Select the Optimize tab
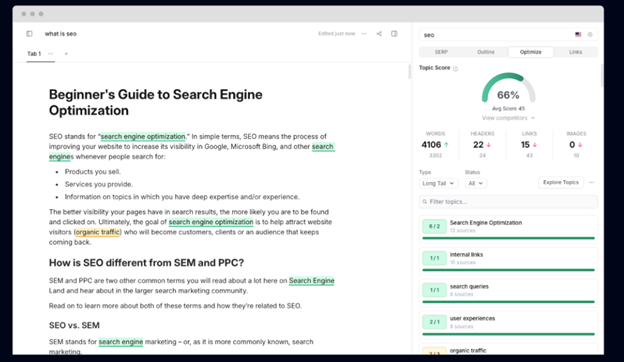Viewport: 624px width, 362px height. [530, 52]
